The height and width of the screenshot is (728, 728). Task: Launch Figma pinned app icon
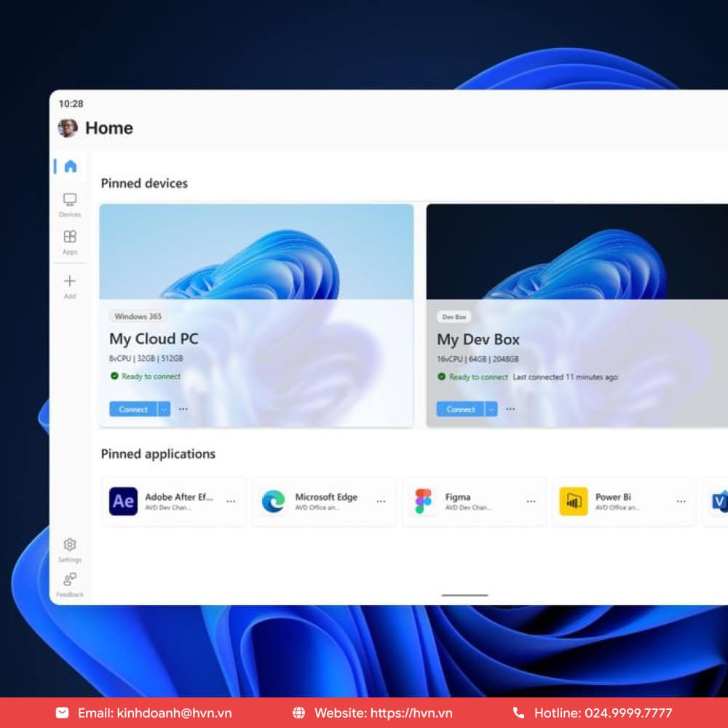423,501
